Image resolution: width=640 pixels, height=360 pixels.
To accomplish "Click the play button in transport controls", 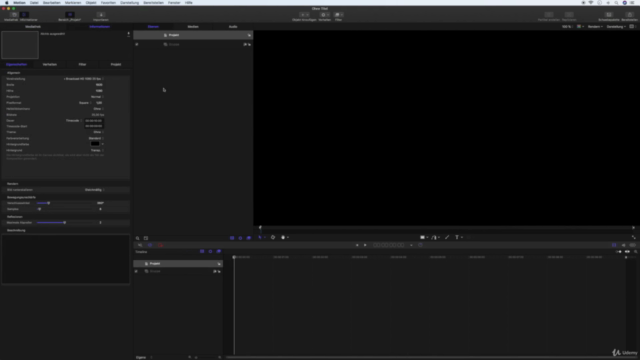I will [365, 245].
